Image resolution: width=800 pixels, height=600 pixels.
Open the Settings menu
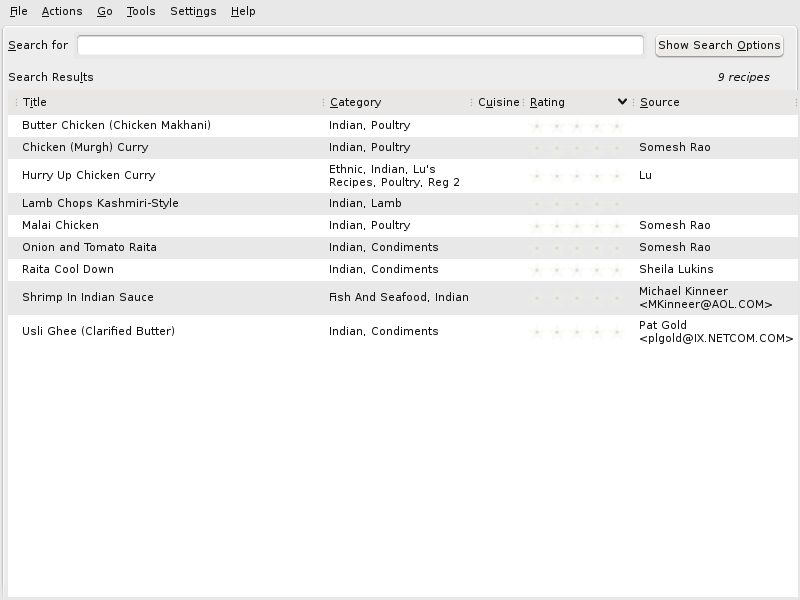click(193, 11)
